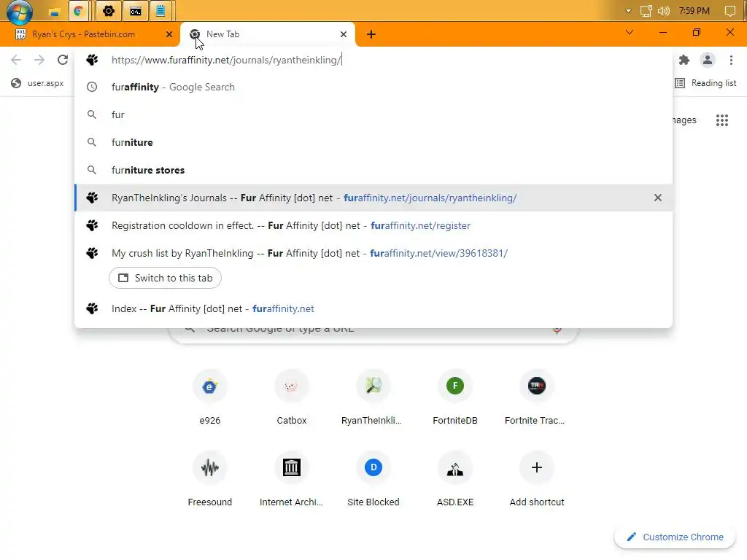This screenshot has height=560, width=747.
Task: Close the Pastebin tab
Action: pyautogui.click(x=169, y=34)
